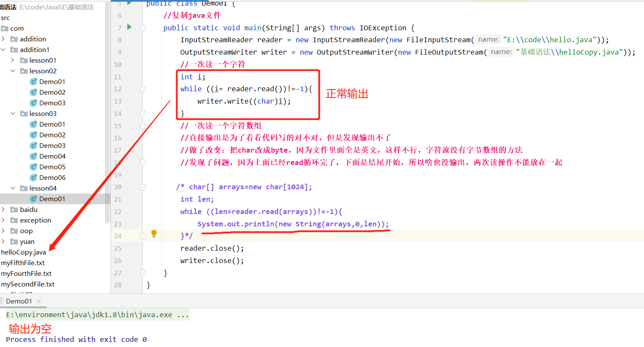Click the java.exe command line in console
The image size is (644, 347).
pyautogui.click(x=98, y=315)
